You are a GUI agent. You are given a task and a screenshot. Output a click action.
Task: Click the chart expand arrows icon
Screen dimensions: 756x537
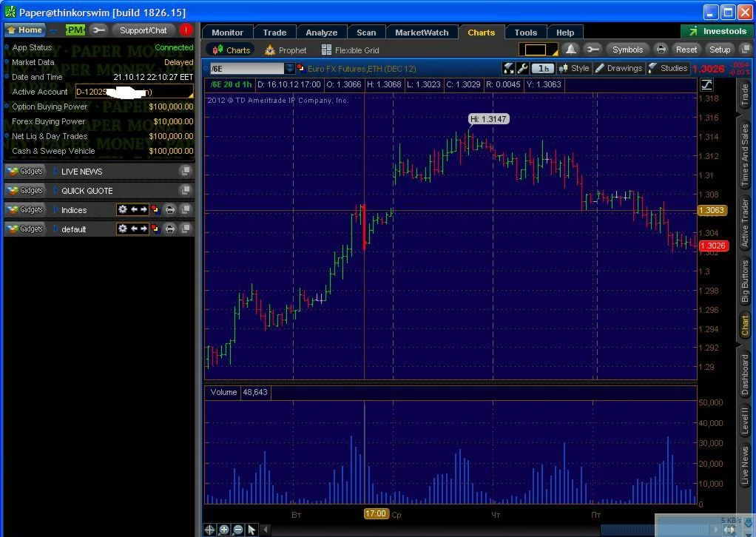(509, 69)
